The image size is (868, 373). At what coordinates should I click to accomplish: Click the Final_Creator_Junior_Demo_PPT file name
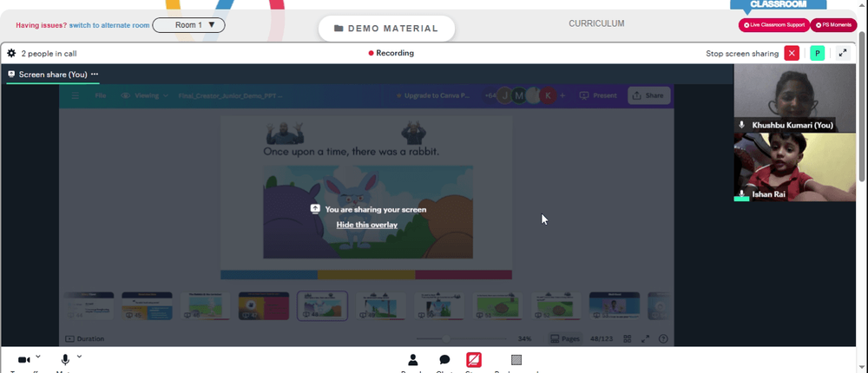[x=230, y=95]
